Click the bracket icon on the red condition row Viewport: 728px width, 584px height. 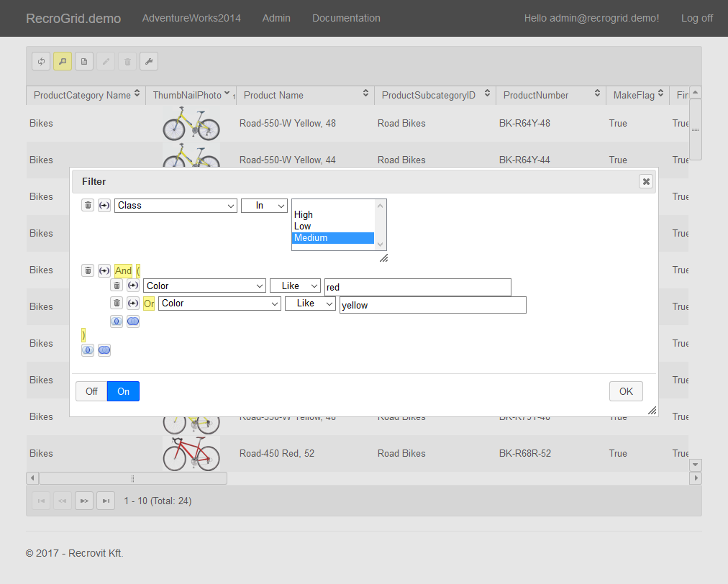[133, 286]
